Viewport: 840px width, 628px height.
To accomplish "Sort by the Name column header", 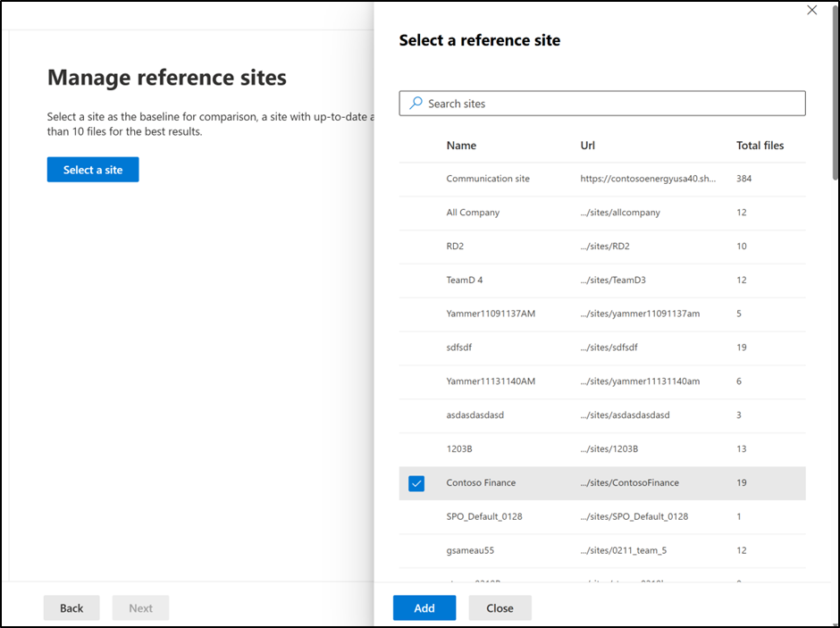I will (461, 146).
